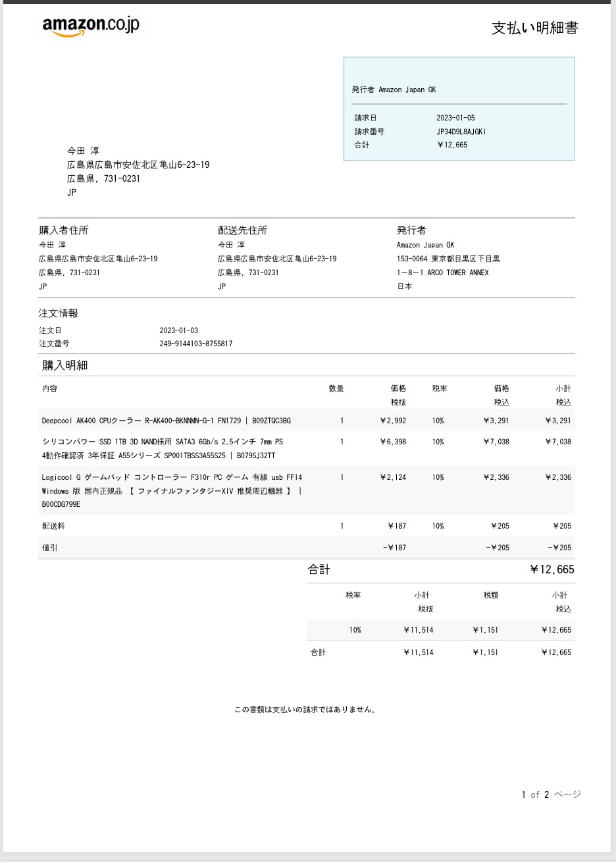The width and height of the screenshot is (616, 863).
Task: Click the 内容 column header
Action: [50, 388]
